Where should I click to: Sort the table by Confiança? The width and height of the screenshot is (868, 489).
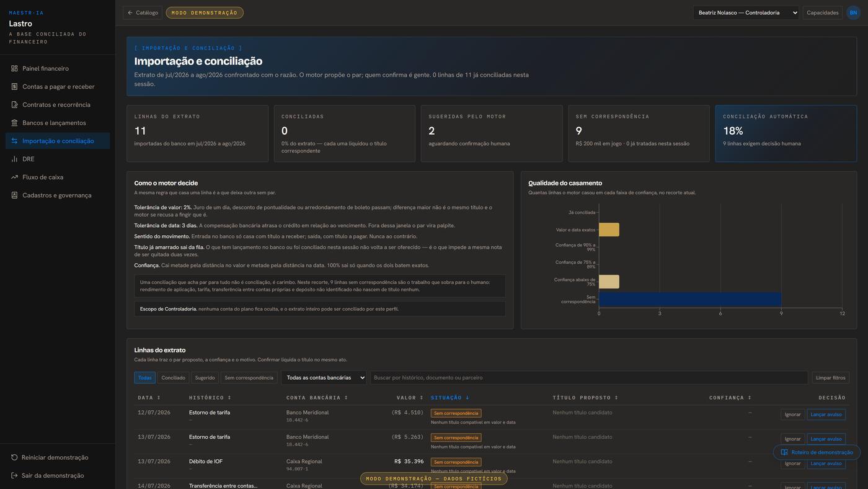point(730,398)
